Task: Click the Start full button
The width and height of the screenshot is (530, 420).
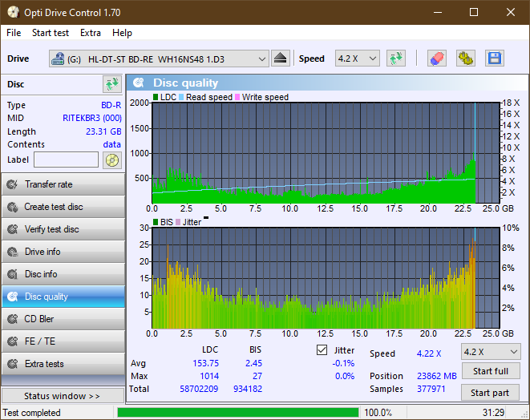Action: click(490, 371)
